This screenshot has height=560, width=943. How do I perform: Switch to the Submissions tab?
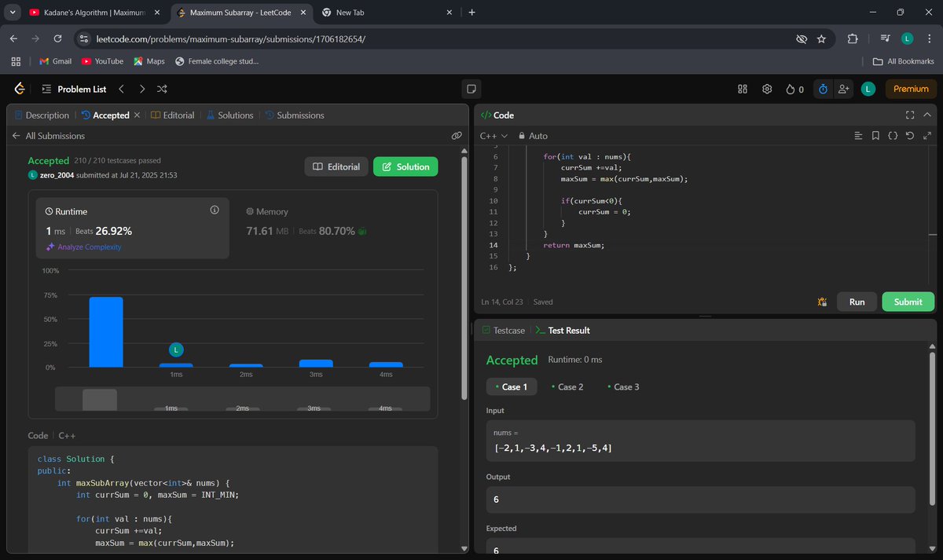pyautogui.click(x=295, y=115)
